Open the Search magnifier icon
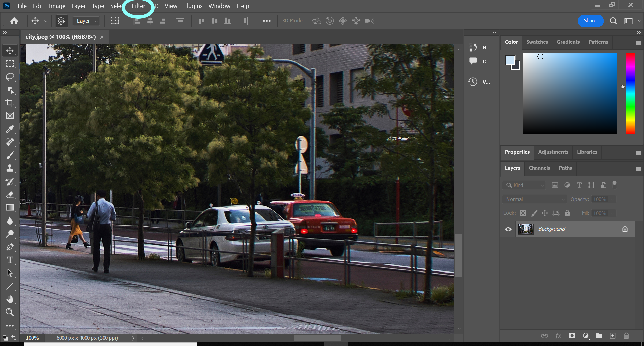 [x=613, y=21]
